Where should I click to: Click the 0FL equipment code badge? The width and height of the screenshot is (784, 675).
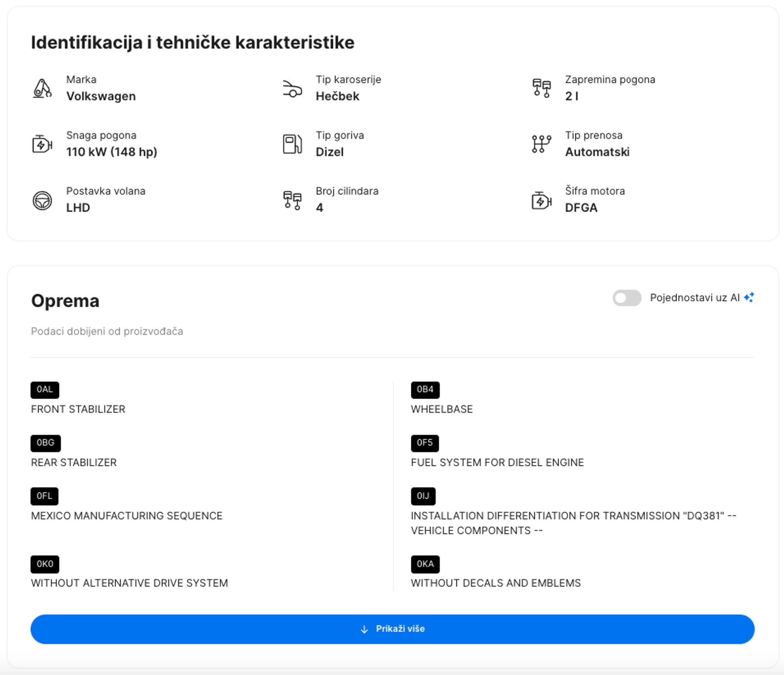[45, 496]
